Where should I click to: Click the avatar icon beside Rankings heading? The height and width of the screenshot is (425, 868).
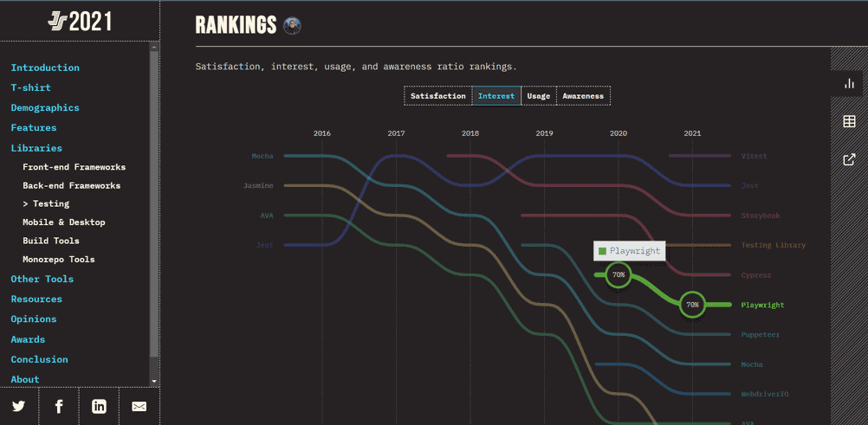coord(293,26)
